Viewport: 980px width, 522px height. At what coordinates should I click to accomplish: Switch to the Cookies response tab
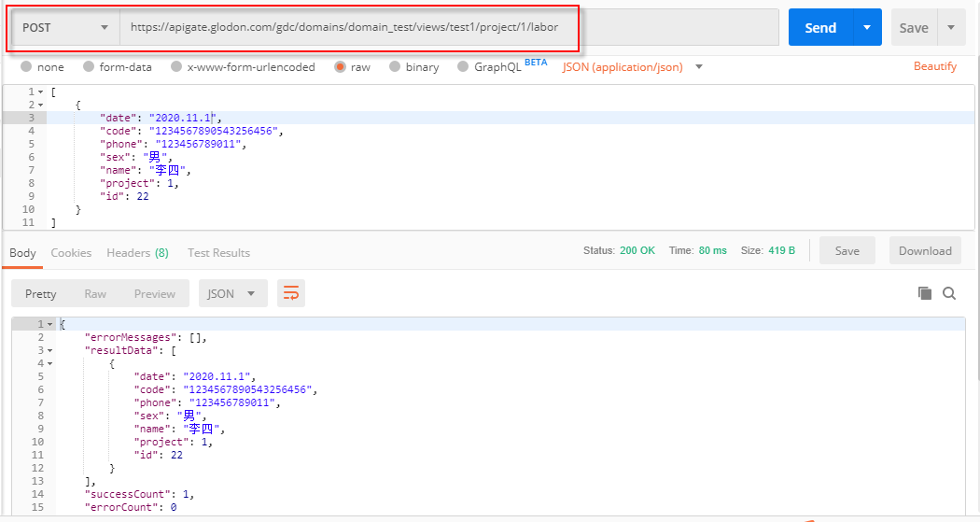(71, 253)
